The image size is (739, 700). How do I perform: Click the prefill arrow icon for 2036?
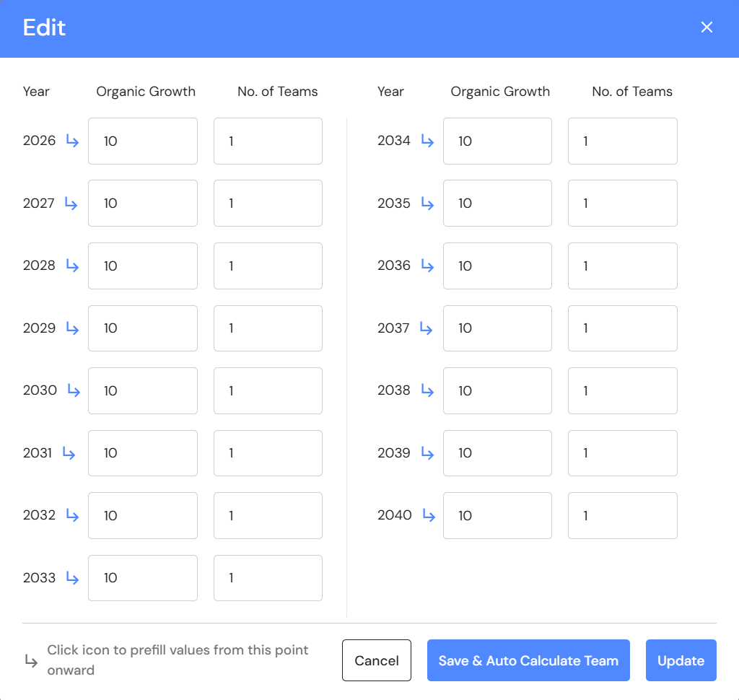pos(427,266)
